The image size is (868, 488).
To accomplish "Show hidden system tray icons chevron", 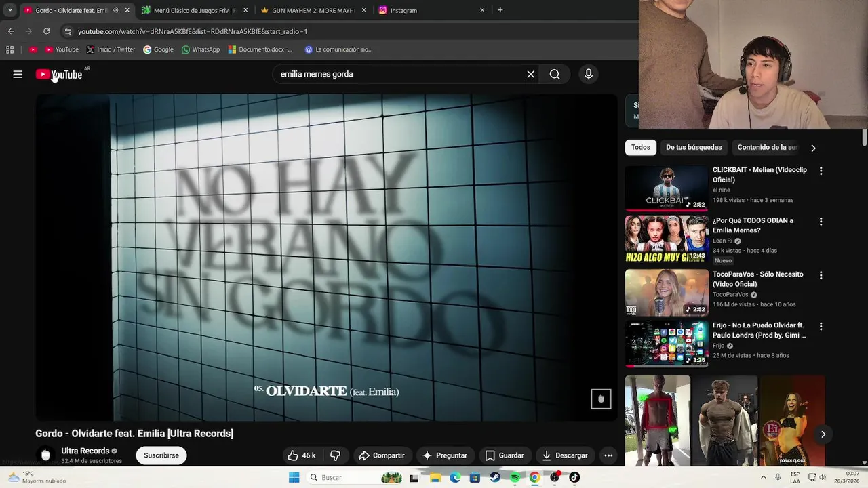I will (x=763, y=478).
